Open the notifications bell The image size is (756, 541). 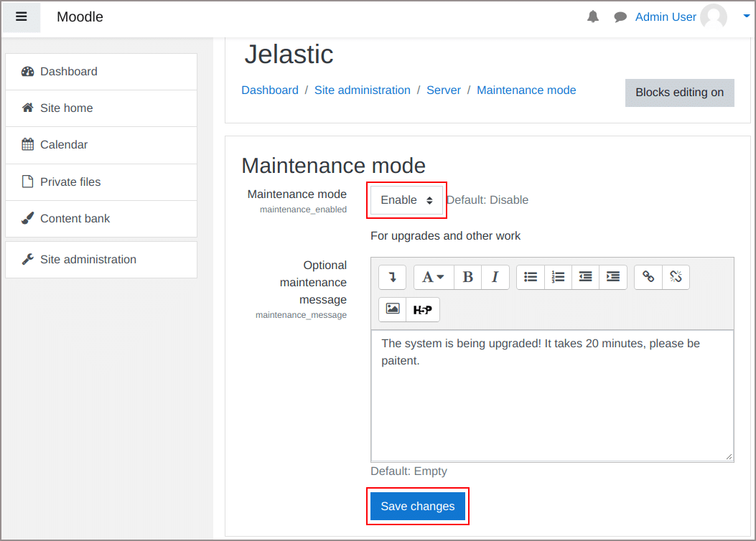click(592, 17)
